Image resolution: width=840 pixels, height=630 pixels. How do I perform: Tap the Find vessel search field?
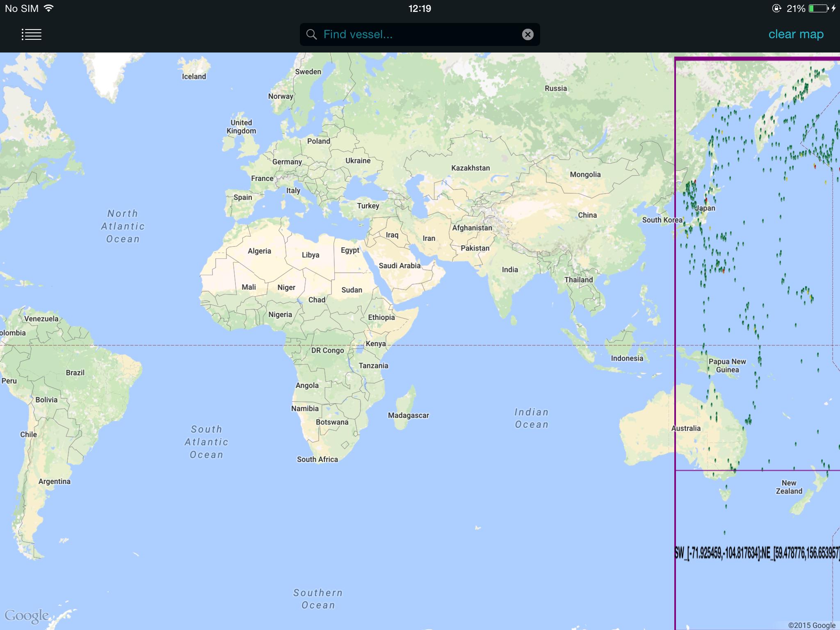(420, 34)
